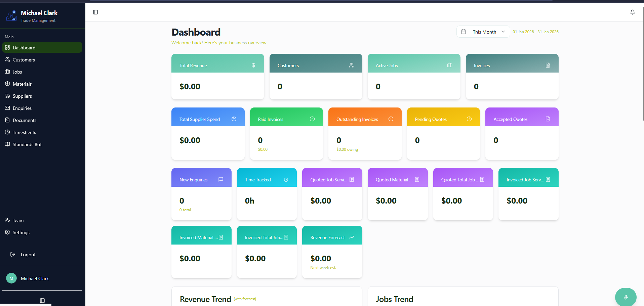
Task: Open the Team section
Action: click(x=17, y=220)
